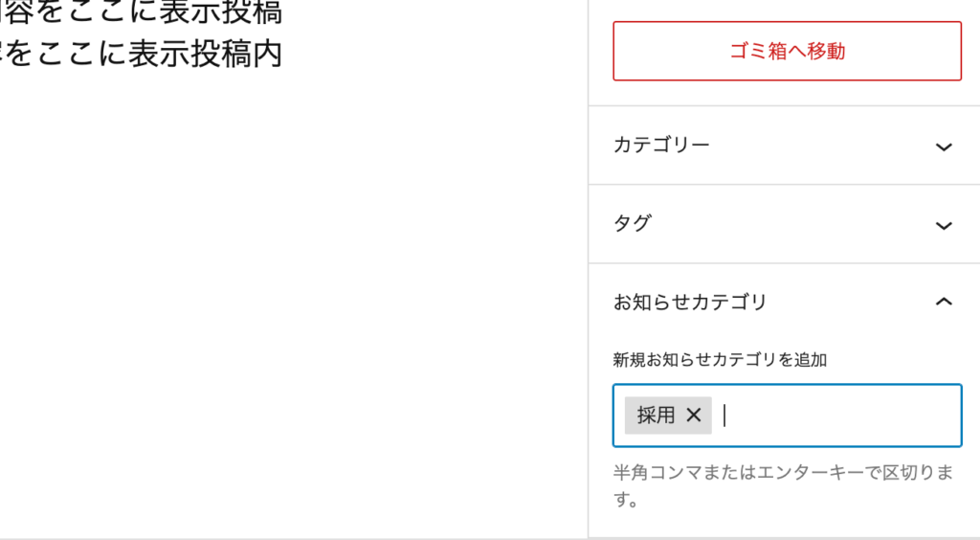Open the カテゴリー section by its title
This screenshot has width=980, height=540.
click(x=661, y=146)
